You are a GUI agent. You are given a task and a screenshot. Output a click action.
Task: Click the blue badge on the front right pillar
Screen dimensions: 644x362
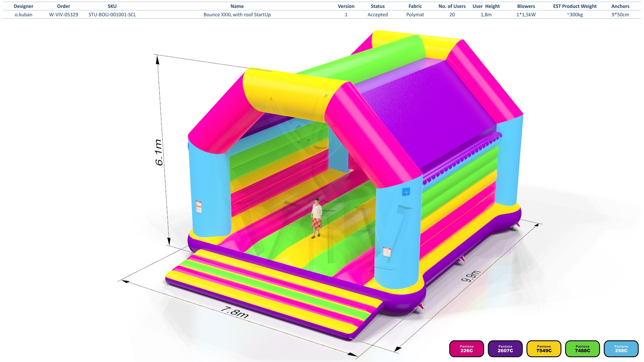point(406,192)
